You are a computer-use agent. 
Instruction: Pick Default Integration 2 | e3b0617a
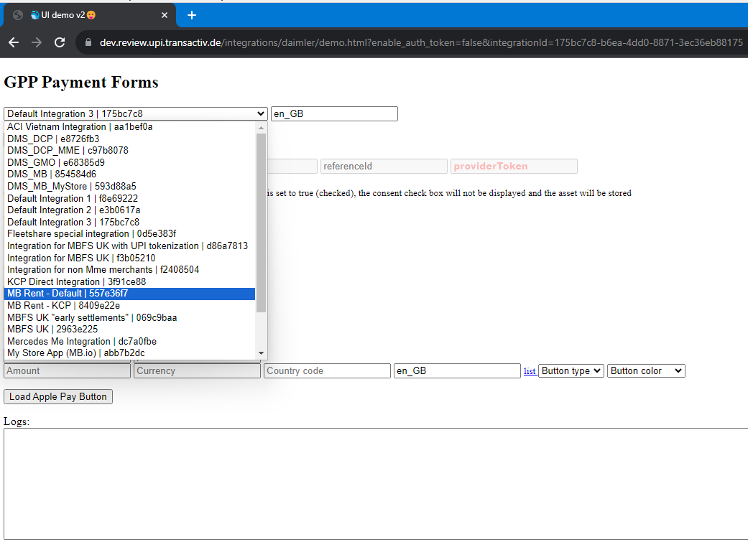click(x=130, y=210)
